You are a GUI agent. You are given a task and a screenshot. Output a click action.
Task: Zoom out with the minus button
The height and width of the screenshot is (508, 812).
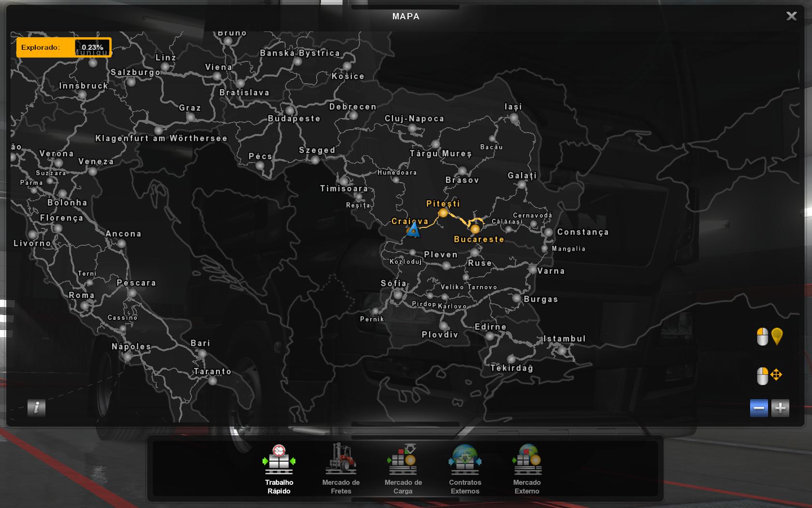(x=759, y=408)
